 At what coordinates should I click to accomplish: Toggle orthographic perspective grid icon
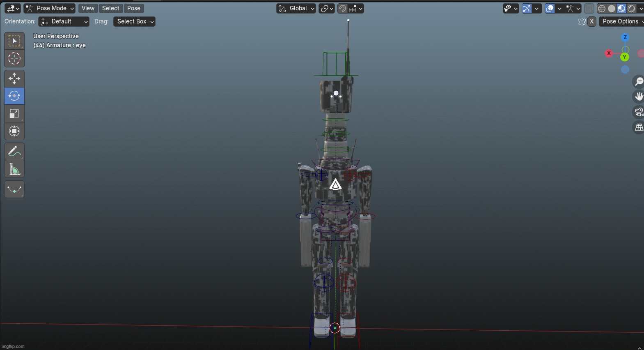(639, 128)
